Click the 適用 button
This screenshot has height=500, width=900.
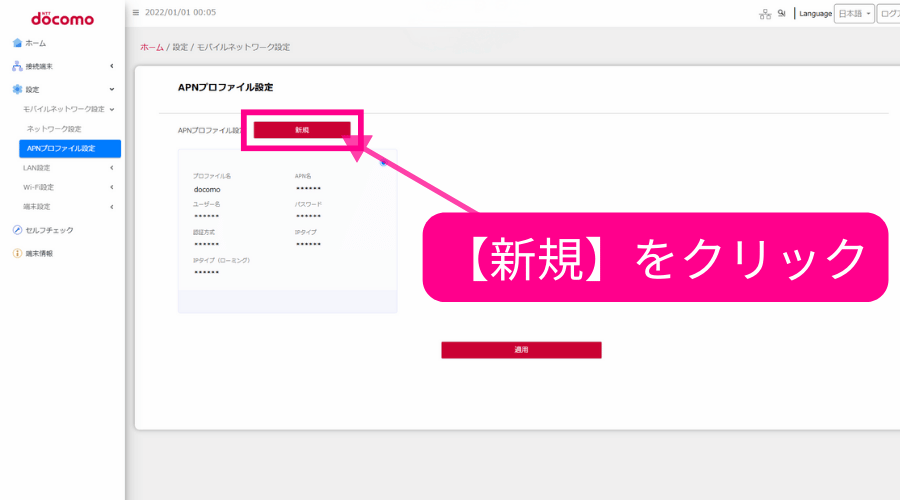521,350
